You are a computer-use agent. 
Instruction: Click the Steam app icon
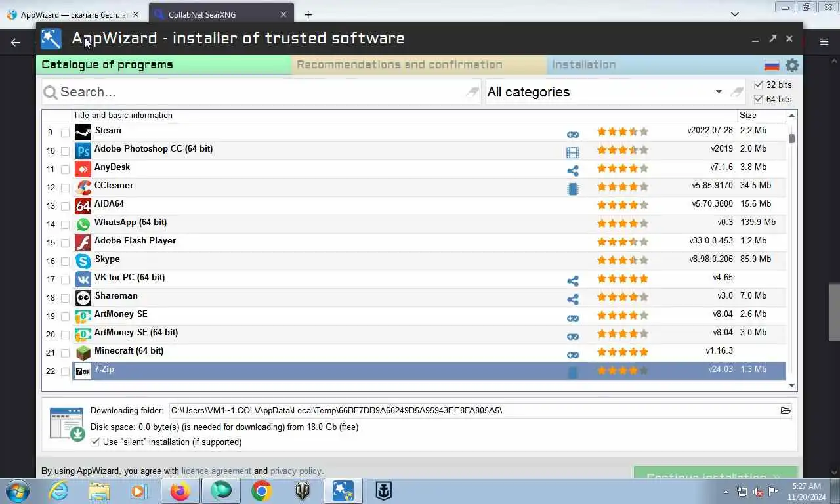coord(83,133)
